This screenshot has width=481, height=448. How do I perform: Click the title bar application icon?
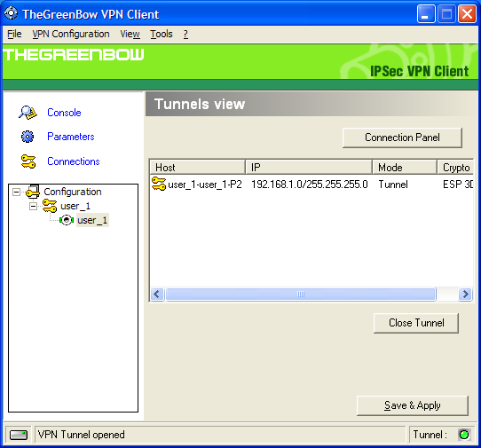(x=12, y=13)
